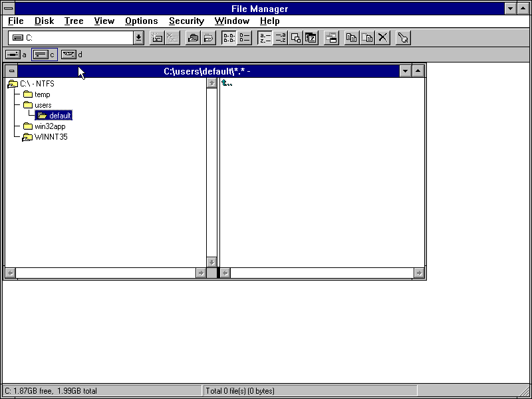This screenshot has height=399, width=532.
Task: Select the win32app folder in tree
Action: (x=44, y=126)
